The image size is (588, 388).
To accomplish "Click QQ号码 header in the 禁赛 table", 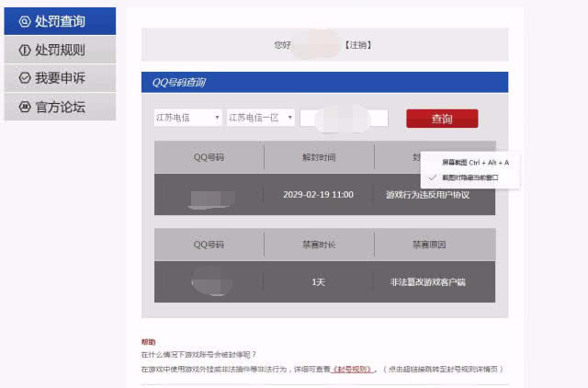I will pyautogui.click(x=209, y=245).
